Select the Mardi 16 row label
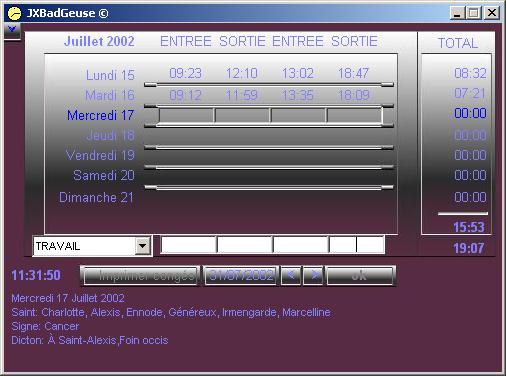 (110, 95)
